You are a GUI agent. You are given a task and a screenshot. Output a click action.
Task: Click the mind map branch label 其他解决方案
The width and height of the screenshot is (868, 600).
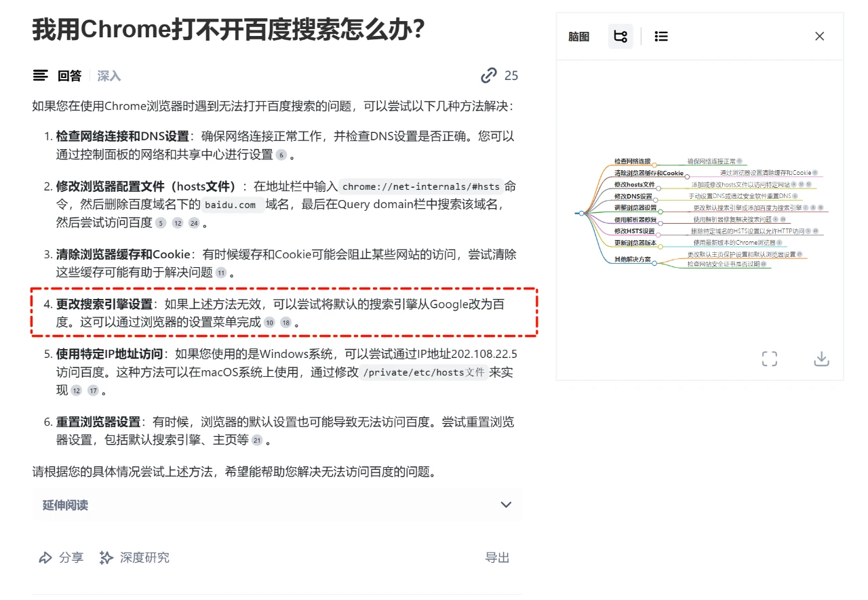pos(633,259)
